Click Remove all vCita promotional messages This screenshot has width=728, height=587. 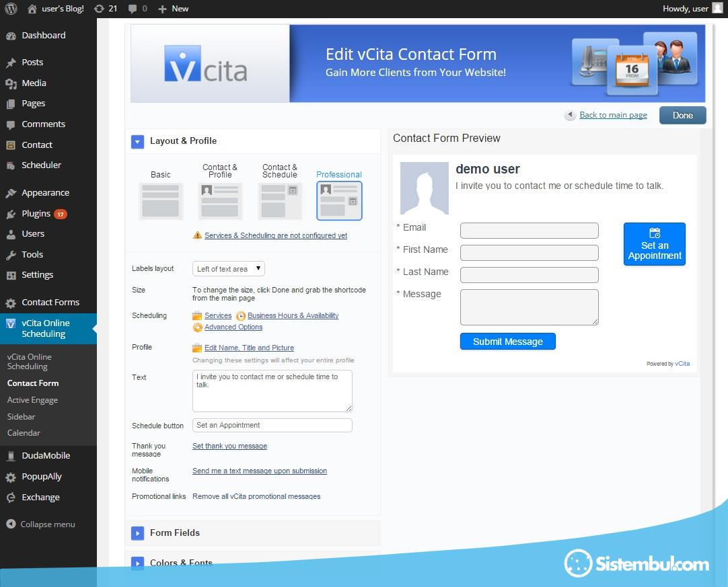point(256,496)
